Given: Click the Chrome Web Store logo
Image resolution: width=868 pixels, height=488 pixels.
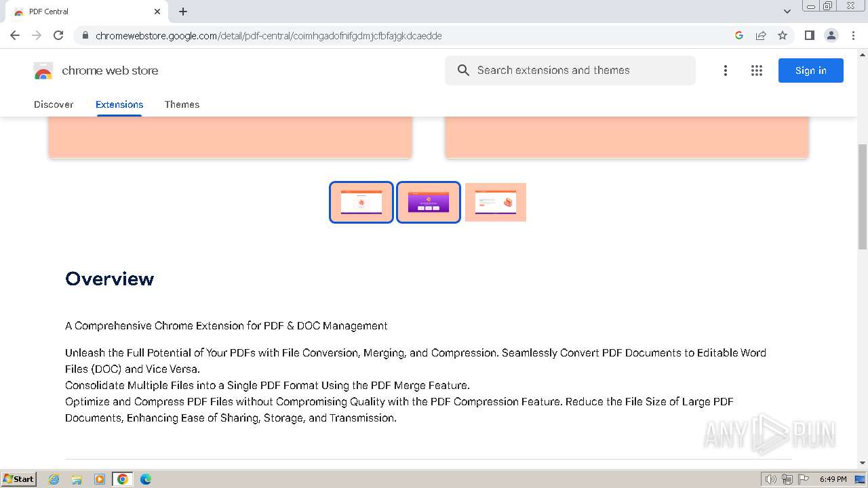Looking at the screenshot, I should click(43, 70).
